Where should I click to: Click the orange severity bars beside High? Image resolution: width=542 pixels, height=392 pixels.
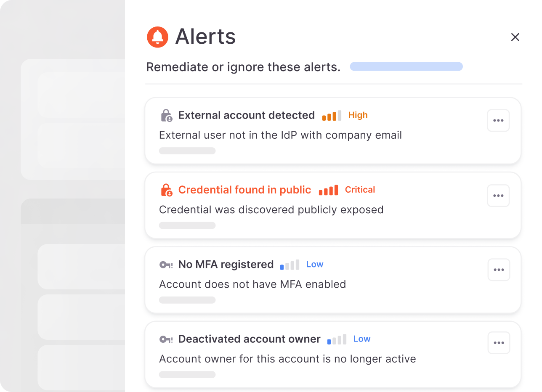point(331,115)
